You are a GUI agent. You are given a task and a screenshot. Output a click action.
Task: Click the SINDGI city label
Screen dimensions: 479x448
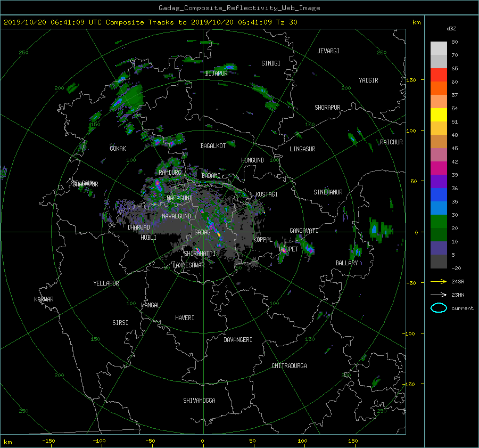[271, 63]
